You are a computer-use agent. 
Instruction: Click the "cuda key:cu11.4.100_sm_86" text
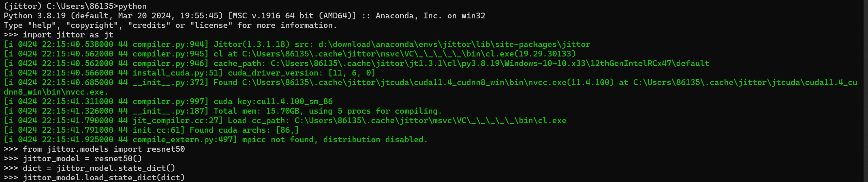273,101
